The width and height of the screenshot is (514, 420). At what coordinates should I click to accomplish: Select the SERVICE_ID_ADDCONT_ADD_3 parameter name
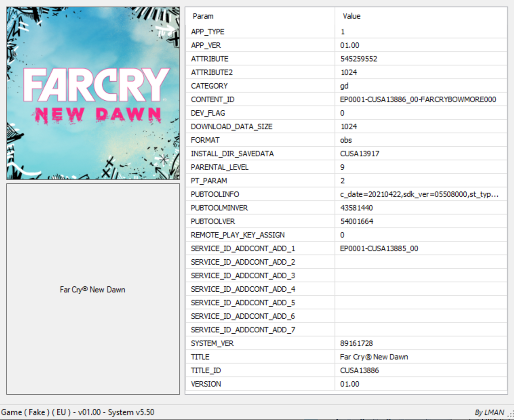point(243,275)
